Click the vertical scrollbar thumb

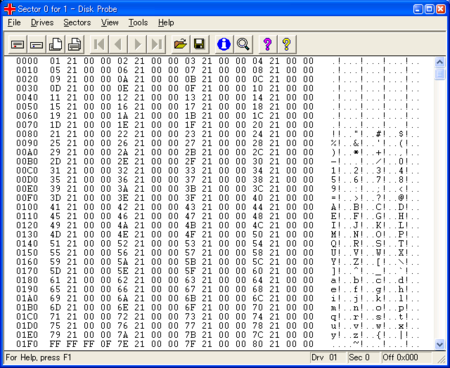pos(440,74)
